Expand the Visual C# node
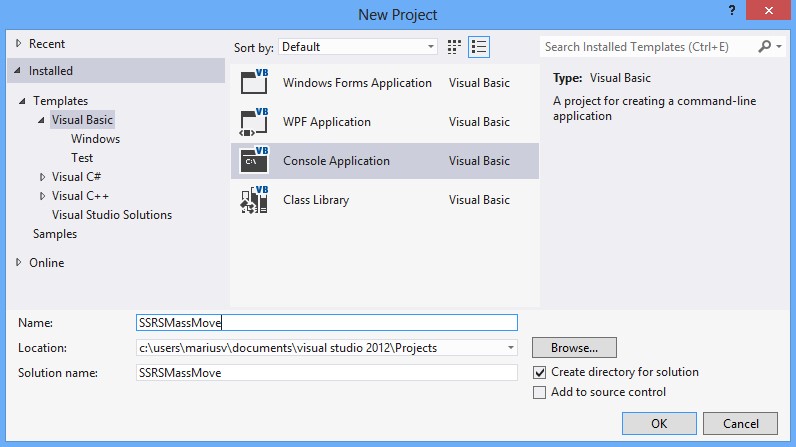Image resolution: width=796 pixels, height=447 pixels. (42, 177)
